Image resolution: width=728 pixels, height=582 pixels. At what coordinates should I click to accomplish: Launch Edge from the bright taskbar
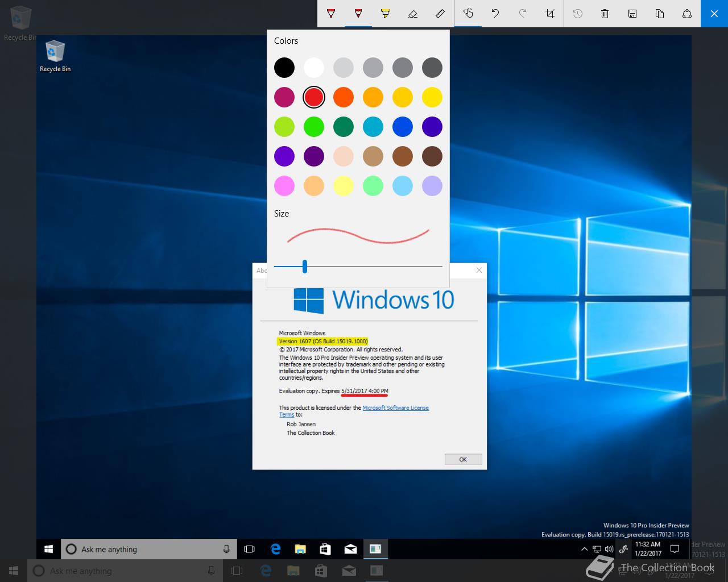coord(276,549)
